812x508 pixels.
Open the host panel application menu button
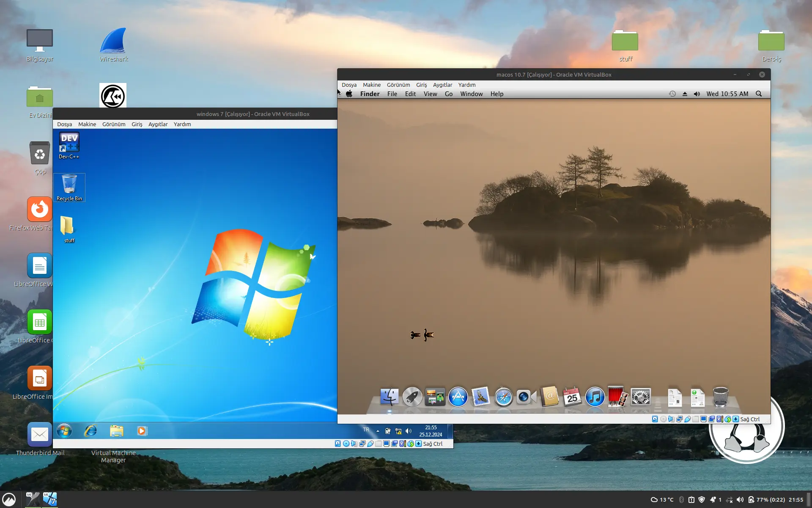coord(9,500)
